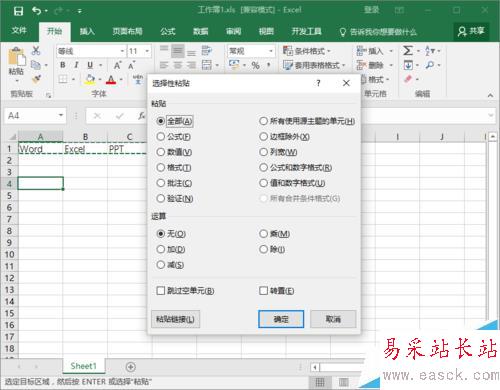Switch to the 插入 ribbon tab
This screenshot has height=390, width=500.
click(x=87, y=31)
